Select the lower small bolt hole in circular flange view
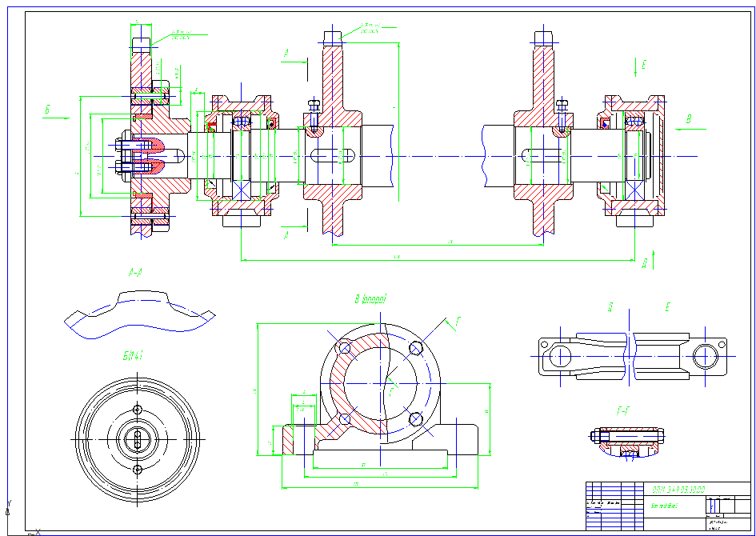This screenshot has height=536, width=756. [138, 470]
